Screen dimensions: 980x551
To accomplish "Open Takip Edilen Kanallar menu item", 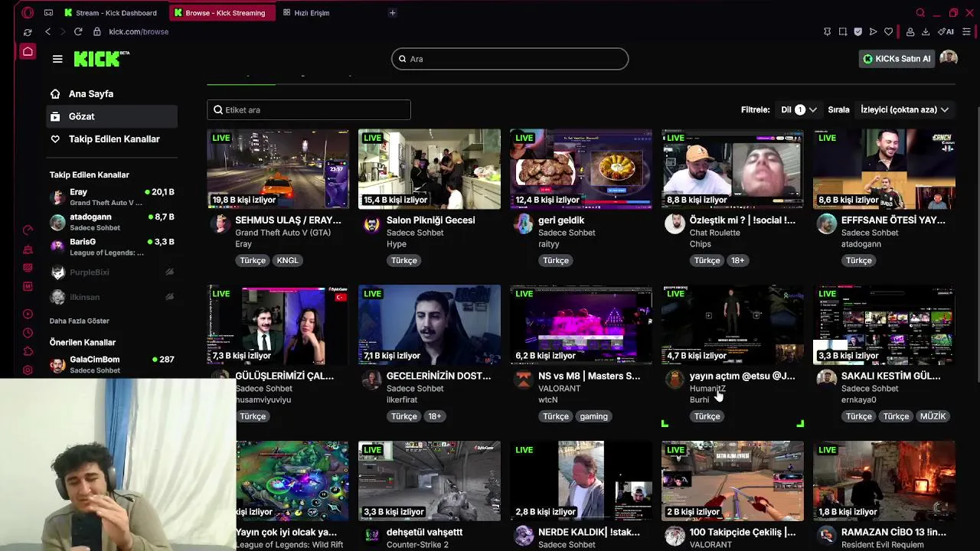I will point(112,139).
